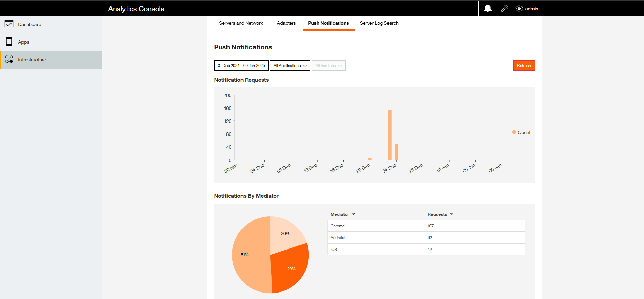644x299 pixels.
Task: Click the Infrastructure nodes icon
Action: (x=9, y=59)
